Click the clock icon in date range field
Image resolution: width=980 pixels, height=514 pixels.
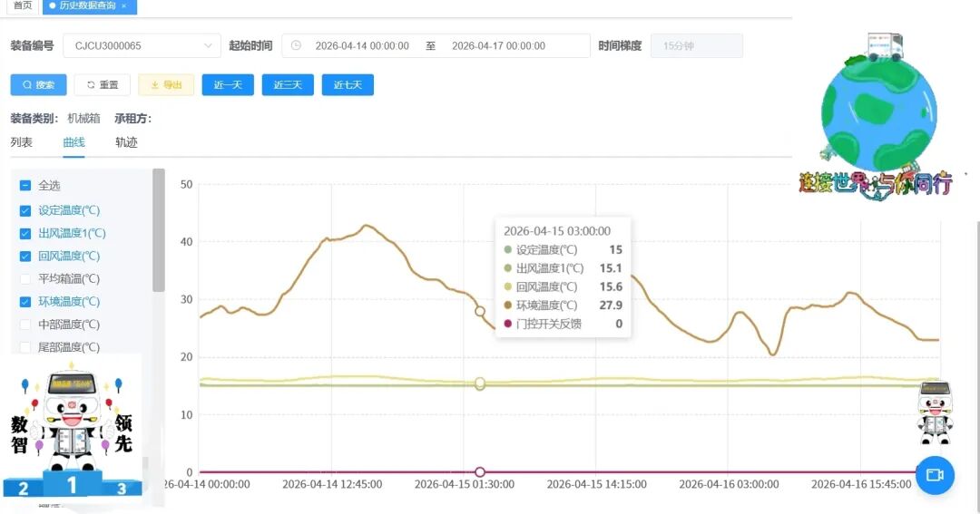(x=296, y=45)
